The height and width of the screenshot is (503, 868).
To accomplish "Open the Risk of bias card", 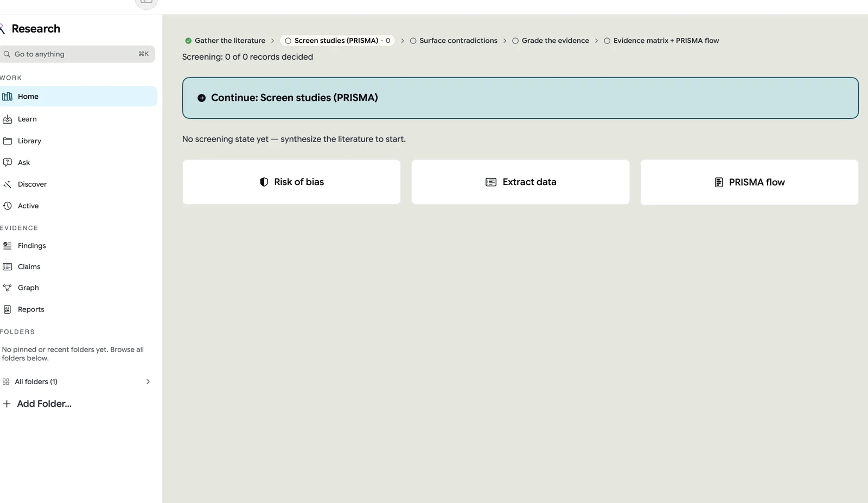I will [x=291, y=182].
